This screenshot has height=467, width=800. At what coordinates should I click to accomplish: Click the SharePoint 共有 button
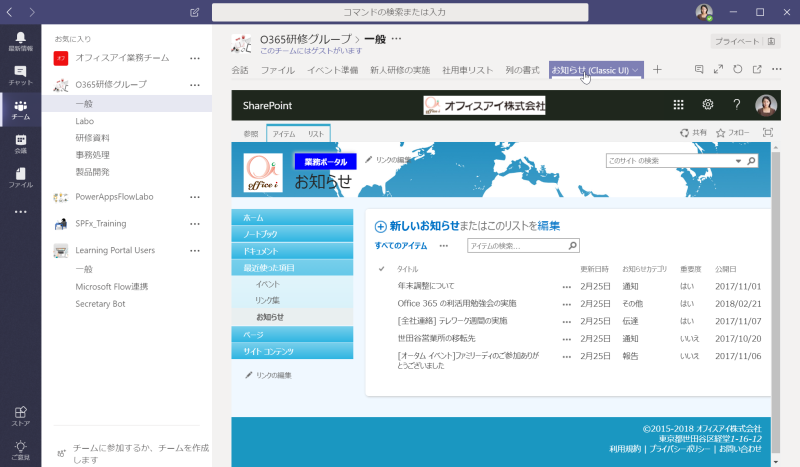click(x=693, y=133)
